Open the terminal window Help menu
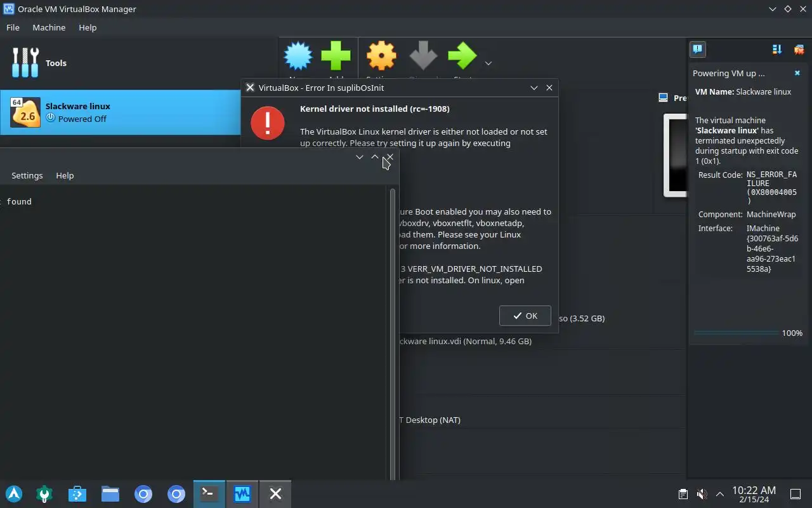The image size is (812, 508). point(65,175)
